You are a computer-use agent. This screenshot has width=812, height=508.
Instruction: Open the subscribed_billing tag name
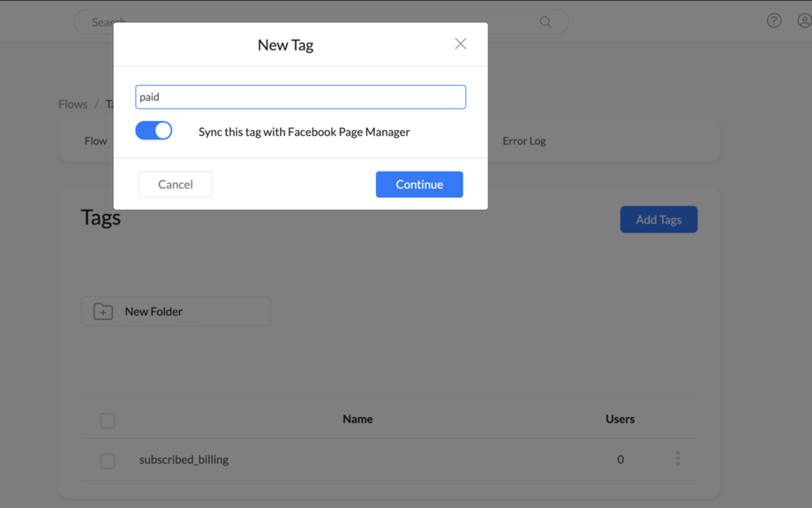coord(184,459)
